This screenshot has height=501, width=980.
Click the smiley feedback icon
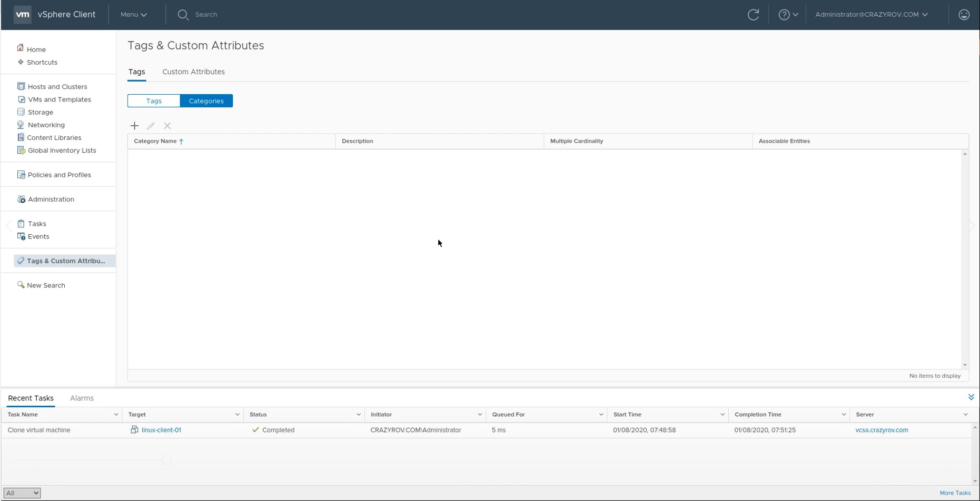(964, 15)
